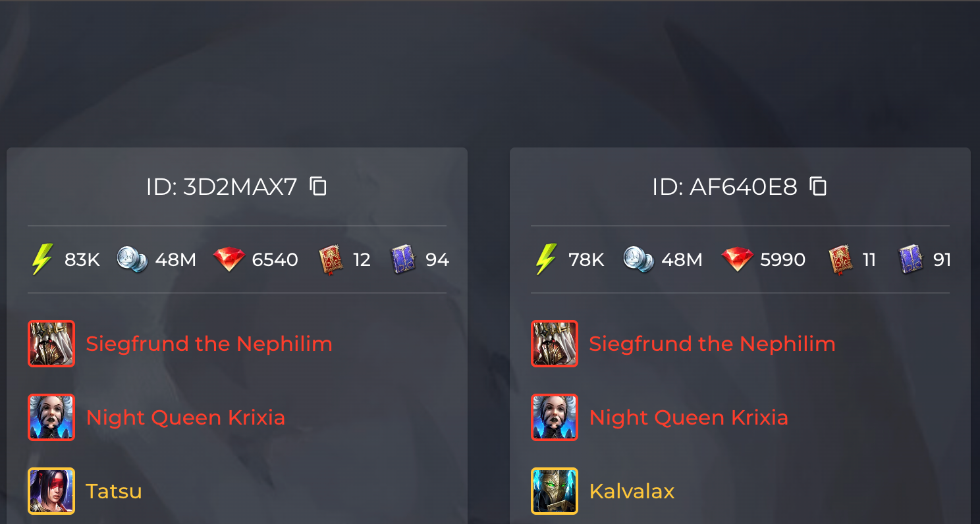Click Siegfrund portrait in right card
The width and height of the screenshot is (980, 524).
pos(555,343)
